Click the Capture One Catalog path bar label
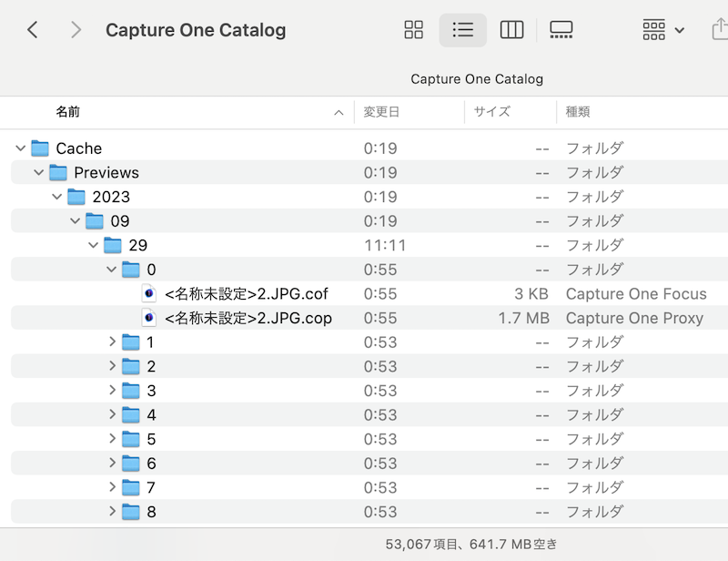Viewport: 728px width, 561px height. pyautogui.click(x=477, y=79)
